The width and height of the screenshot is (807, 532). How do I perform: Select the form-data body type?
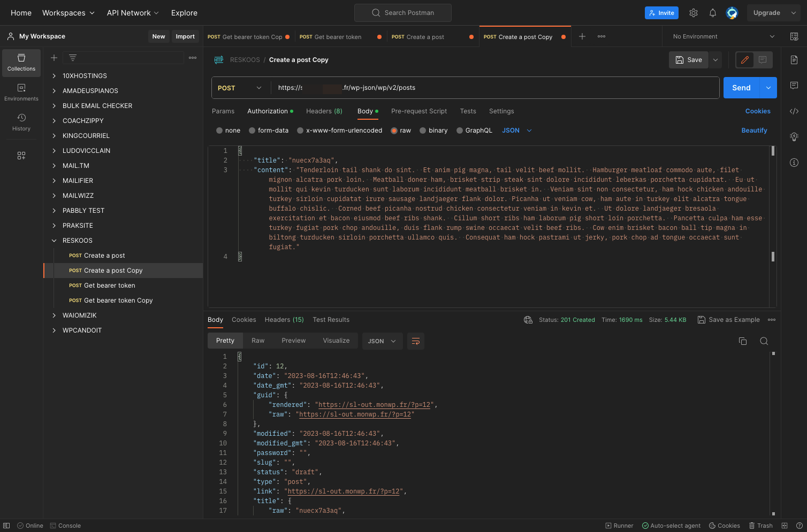(269, 130)
